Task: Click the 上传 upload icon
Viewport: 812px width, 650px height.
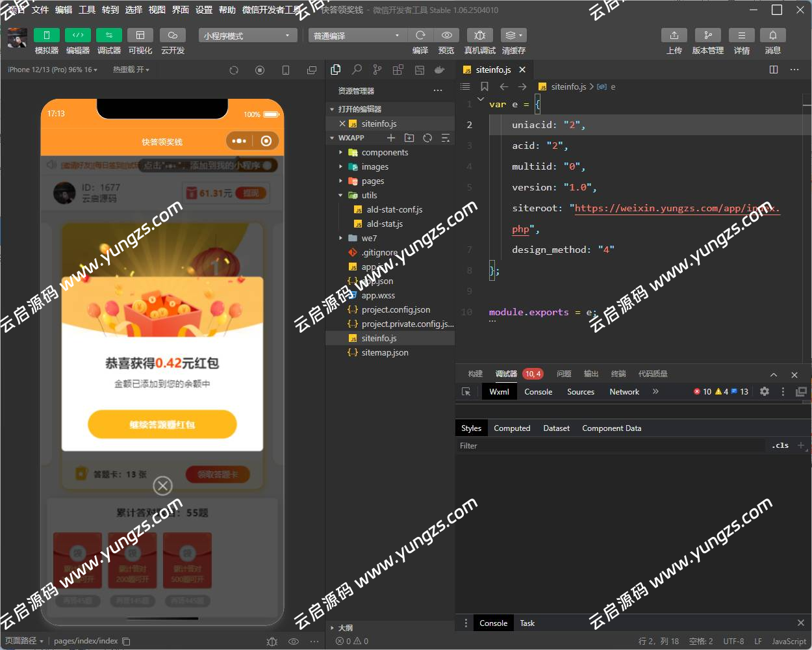Action: tap(674, 35)
